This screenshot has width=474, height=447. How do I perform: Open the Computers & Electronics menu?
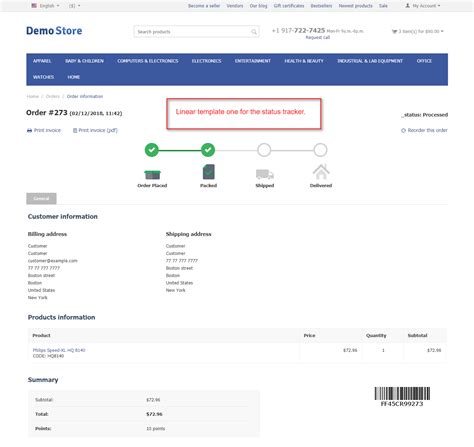(x=148, y=61)
